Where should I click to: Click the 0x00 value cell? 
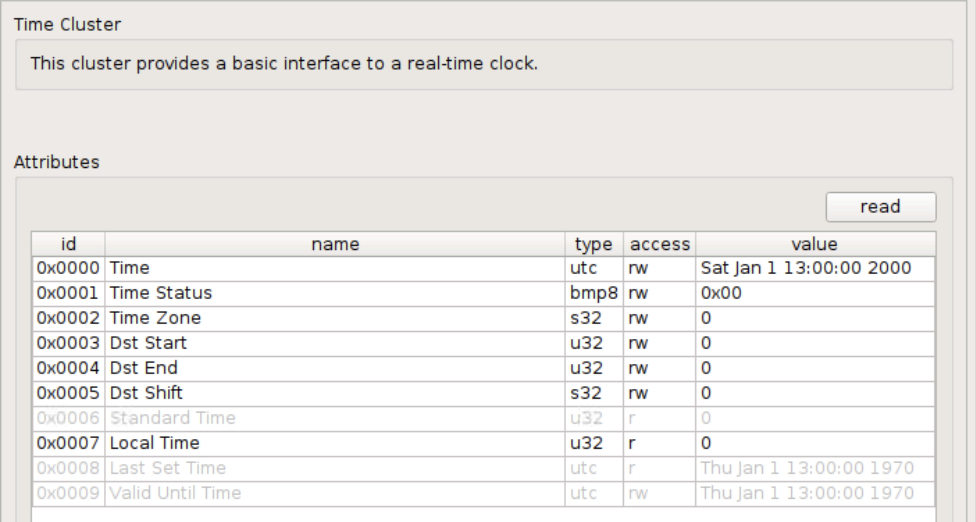coord(815,293)
